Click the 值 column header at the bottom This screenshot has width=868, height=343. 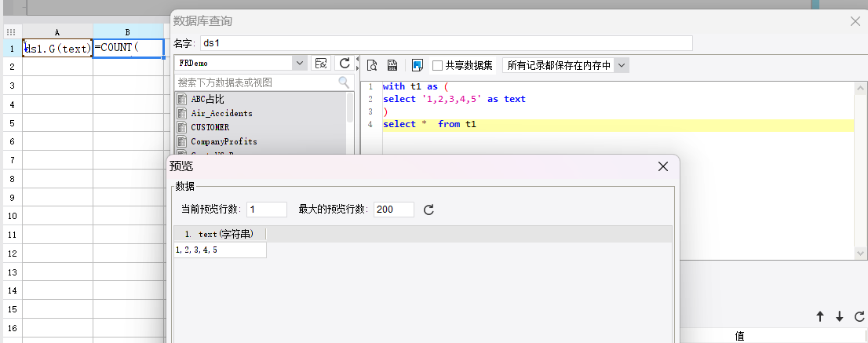(x=739, y=335)
